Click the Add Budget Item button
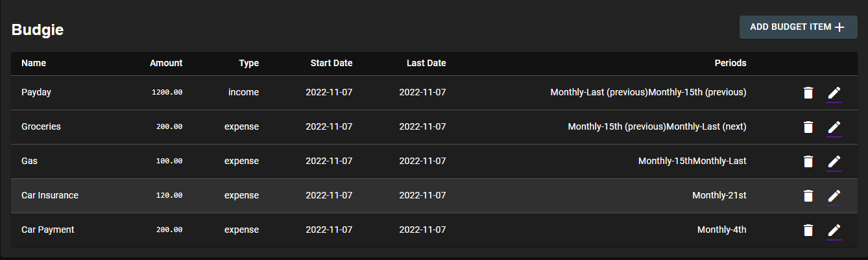The image size is (868, 260). pos(798,27)
